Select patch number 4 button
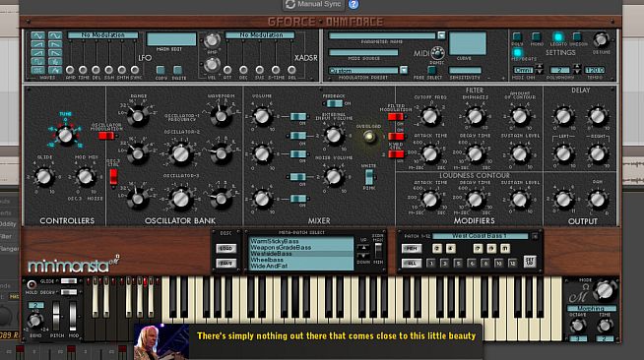This screenshot has width=644, height=360. 451,249
